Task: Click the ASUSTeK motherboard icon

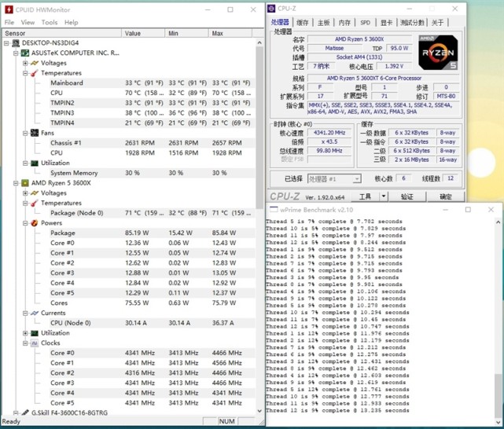Action: (x=25, y=53)
